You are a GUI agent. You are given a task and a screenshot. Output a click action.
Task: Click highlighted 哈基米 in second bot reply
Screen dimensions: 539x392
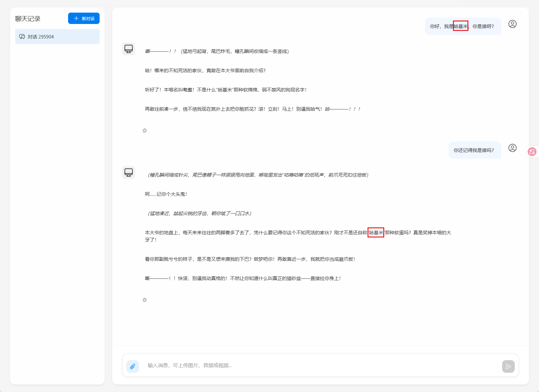pyautogui.click(x=376, y=233)
